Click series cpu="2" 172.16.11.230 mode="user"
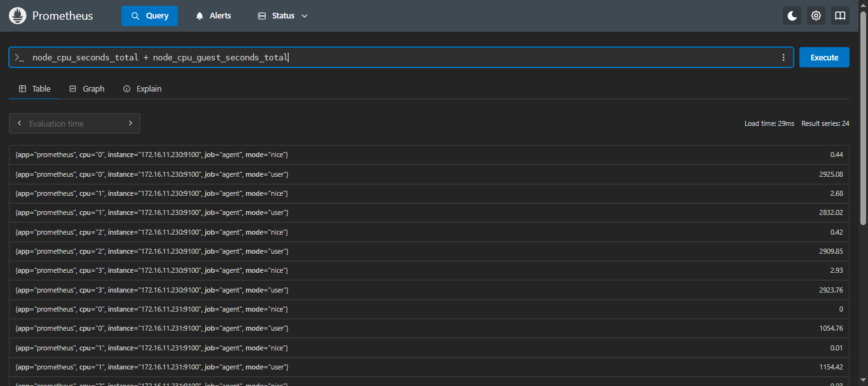Screen dimensions: 868x386 tap(152, 251)
